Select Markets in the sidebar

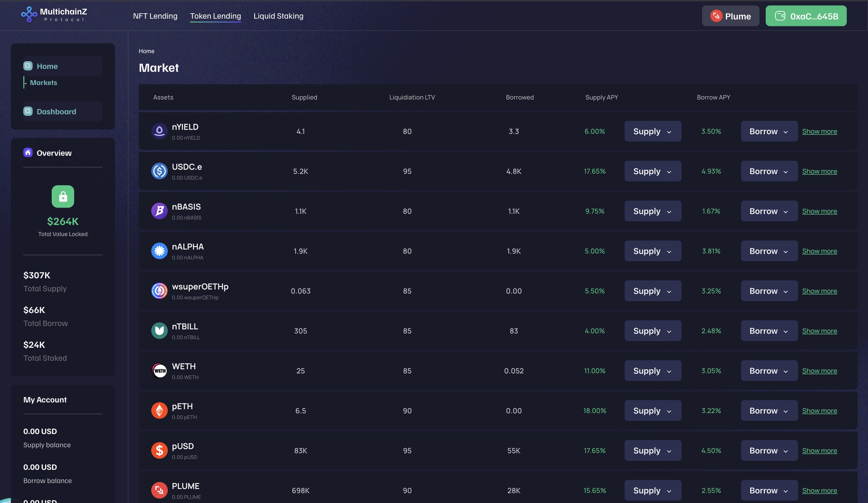tap(44, 82)
